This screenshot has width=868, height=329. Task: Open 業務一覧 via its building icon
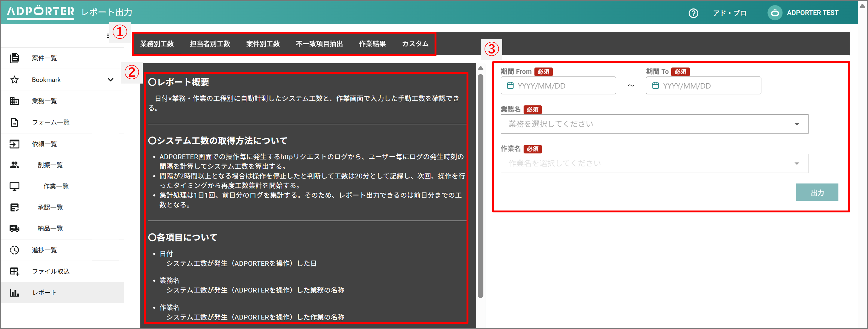pyautogui.click(x=14, y=101)
